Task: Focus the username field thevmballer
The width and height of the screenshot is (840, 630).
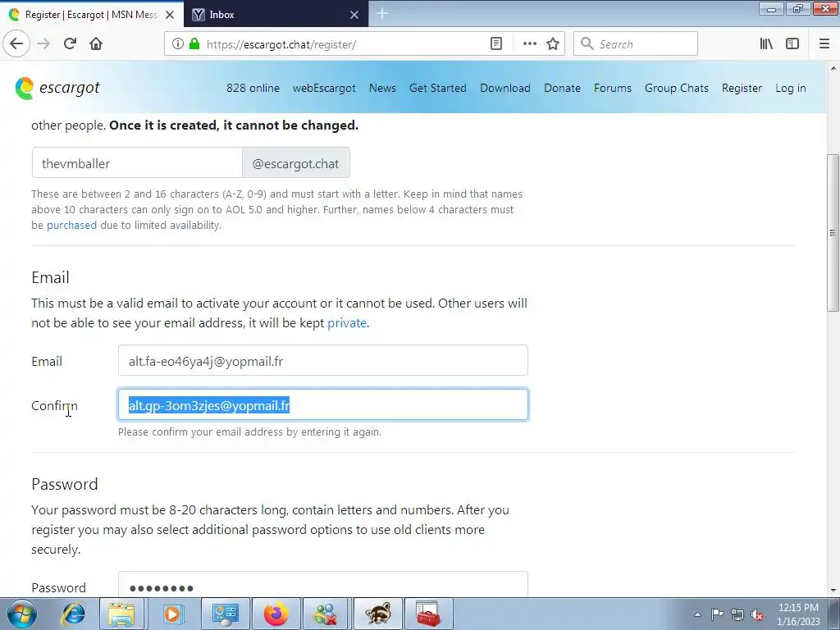Action: point(137,163)
